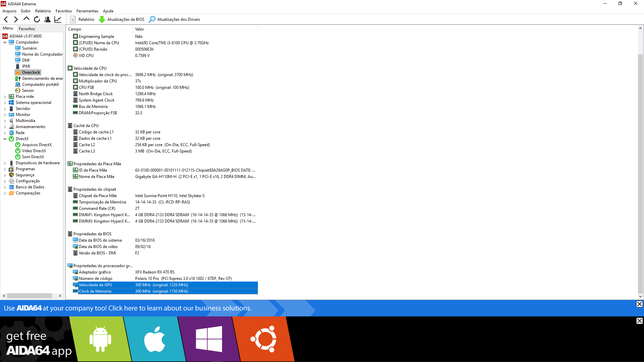Open the graph chart toolbar icon
The width and height of the screenshot is (644, 362).
pyautogui.click(x=58, y=19)
